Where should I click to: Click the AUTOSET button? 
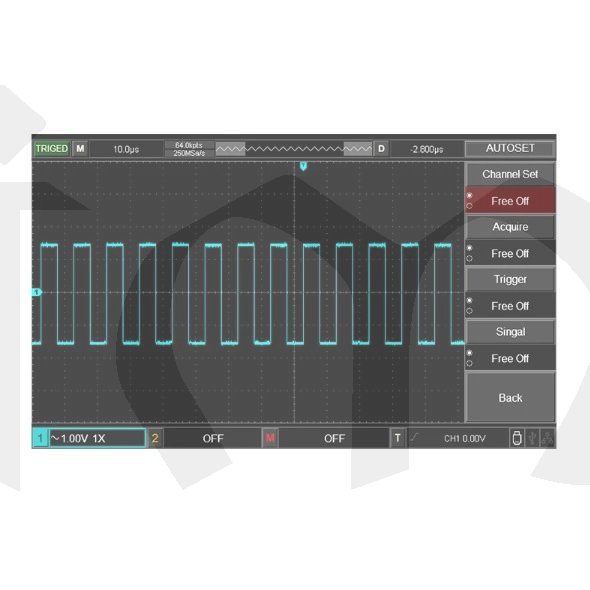[x=510, y=148]
